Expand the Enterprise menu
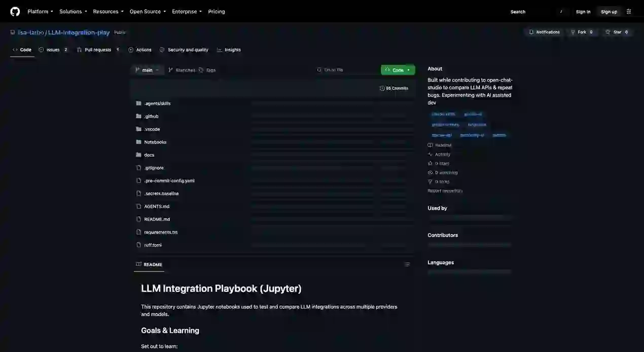This screenshot has height=352, width=644. [x=187, y=12]
